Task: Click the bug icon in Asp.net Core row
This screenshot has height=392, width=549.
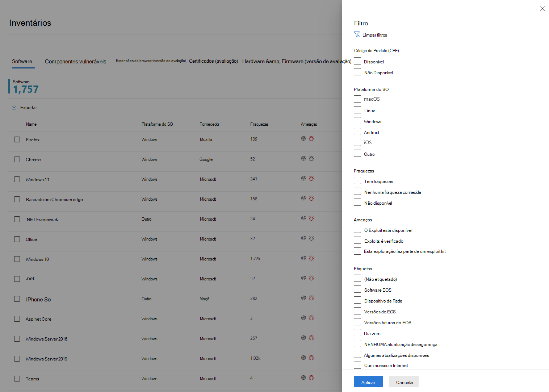Action: point(311,318)
